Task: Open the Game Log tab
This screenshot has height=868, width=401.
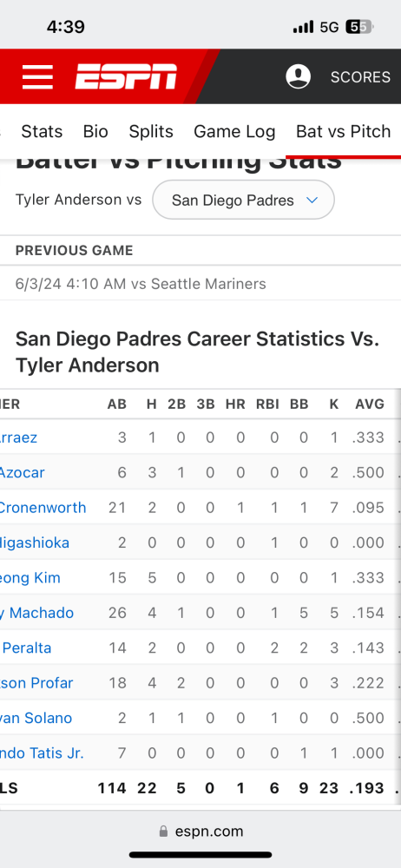Action: click(x=234, y=131)
